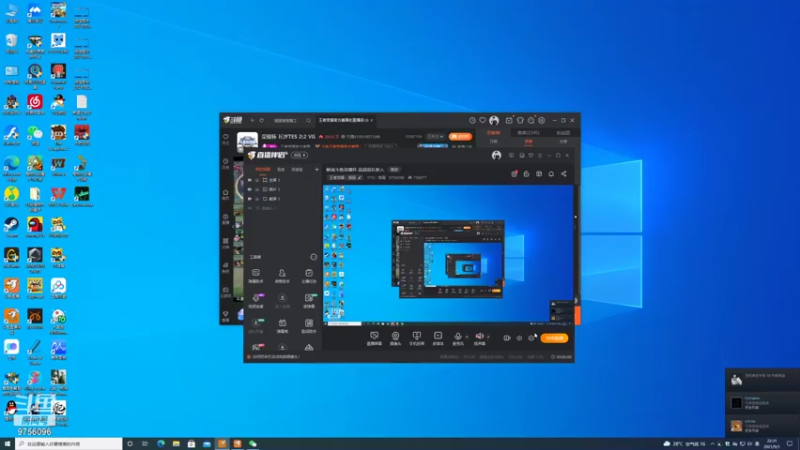Screen dimensions: 800x450
Task: Select the screen capture source icon in bottom bar
Action: tap(374, 336)
